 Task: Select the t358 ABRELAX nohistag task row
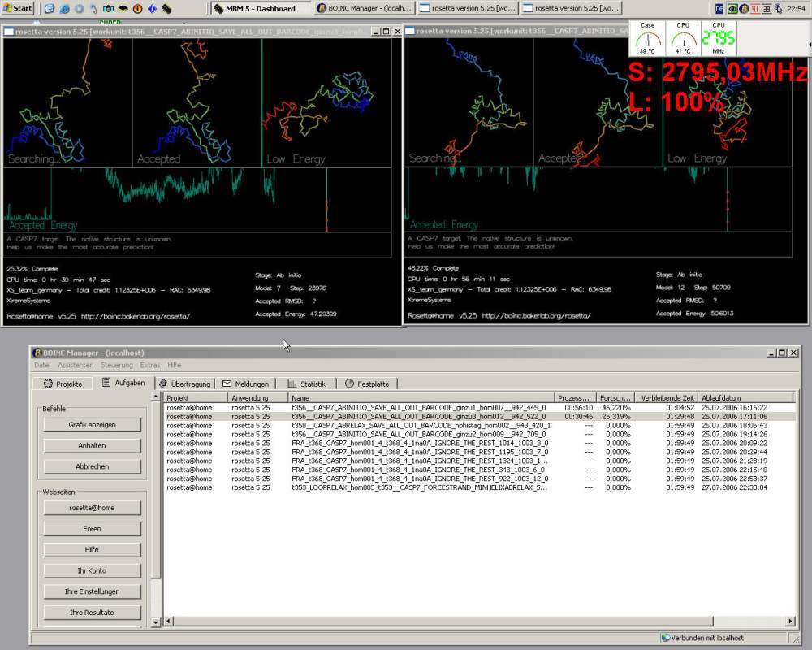coord(480,426)
